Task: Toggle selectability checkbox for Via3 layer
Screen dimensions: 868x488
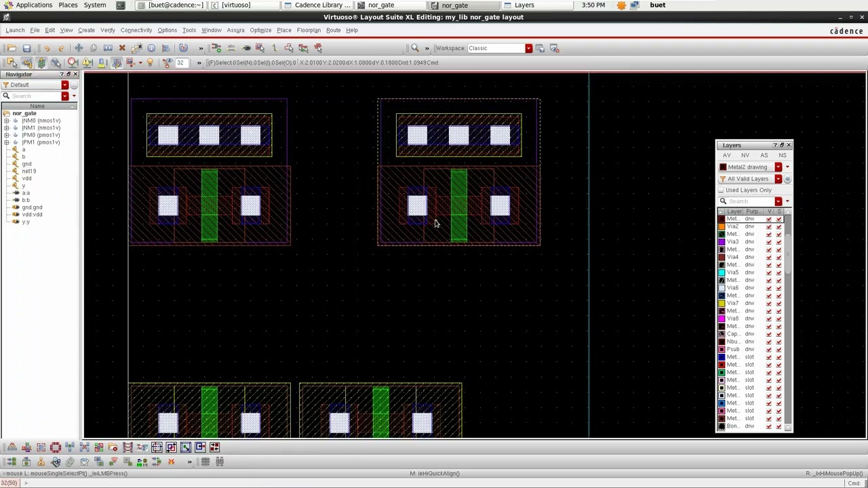Action: (778, 242)
